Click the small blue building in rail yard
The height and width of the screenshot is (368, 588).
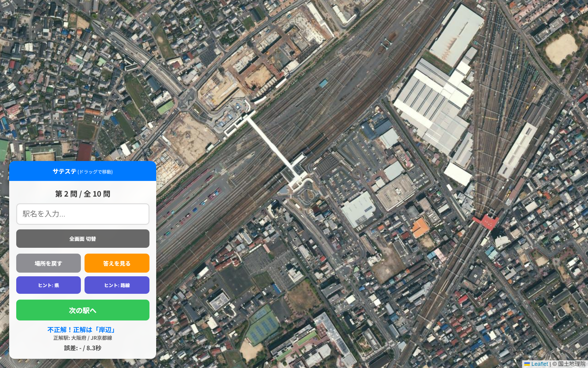click(323, 83)
